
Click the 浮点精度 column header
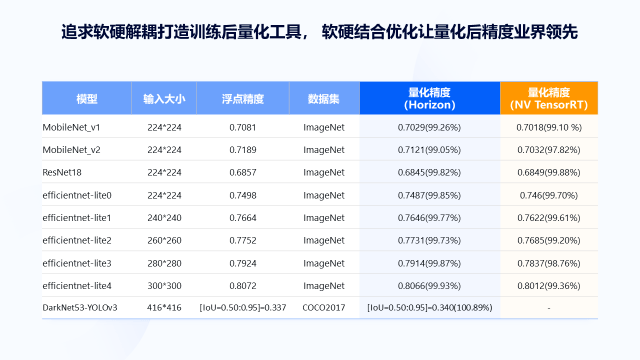[243, 99]
